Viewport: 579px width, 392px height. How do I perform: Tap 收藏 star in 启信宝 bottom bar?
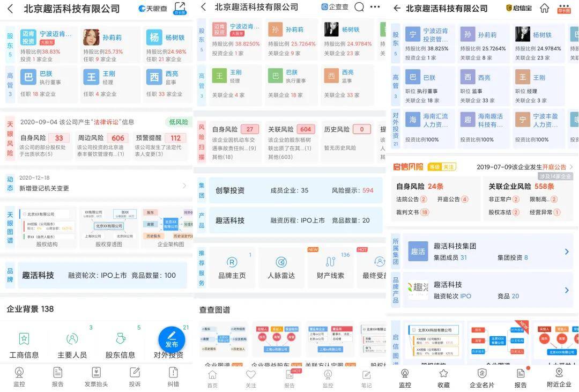(x=443, y=379)
